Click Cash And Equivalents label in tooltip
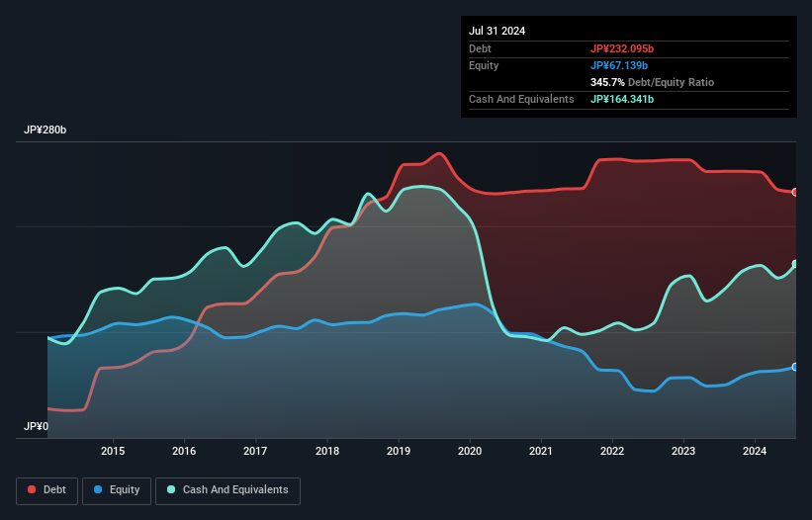 click(521, 99)
